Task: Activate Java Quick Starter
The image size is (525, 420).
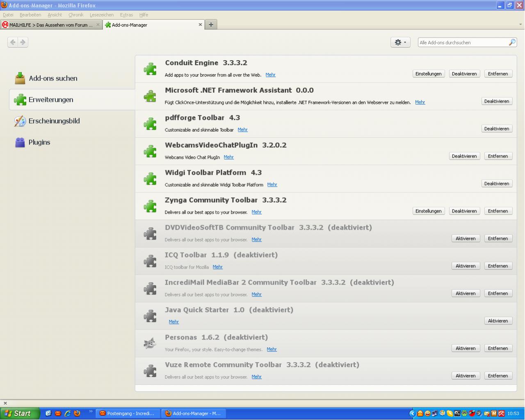Action: pyautogui.click(x=498, y=321)
